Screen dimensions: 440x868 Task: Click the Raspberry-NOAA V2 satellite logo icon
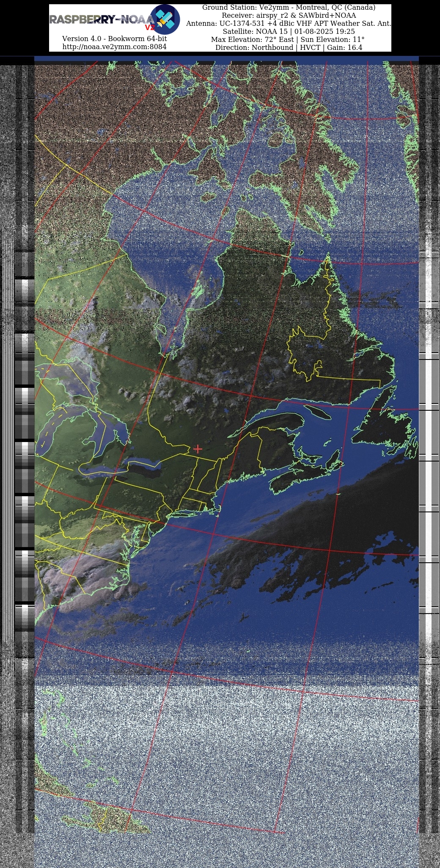(165, 19)
